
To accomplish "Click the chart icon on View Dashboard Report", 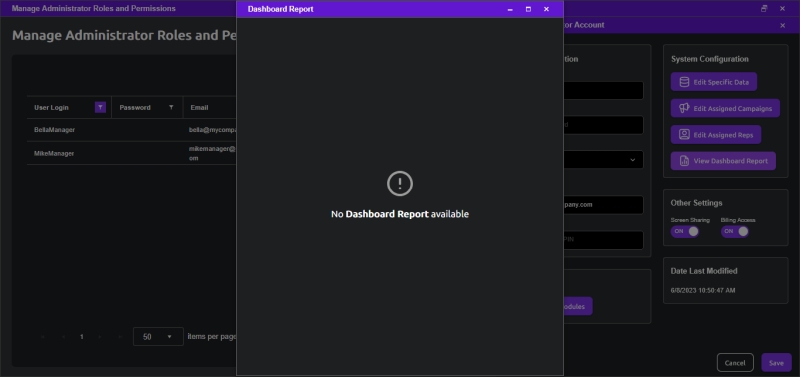I will 684,161.
